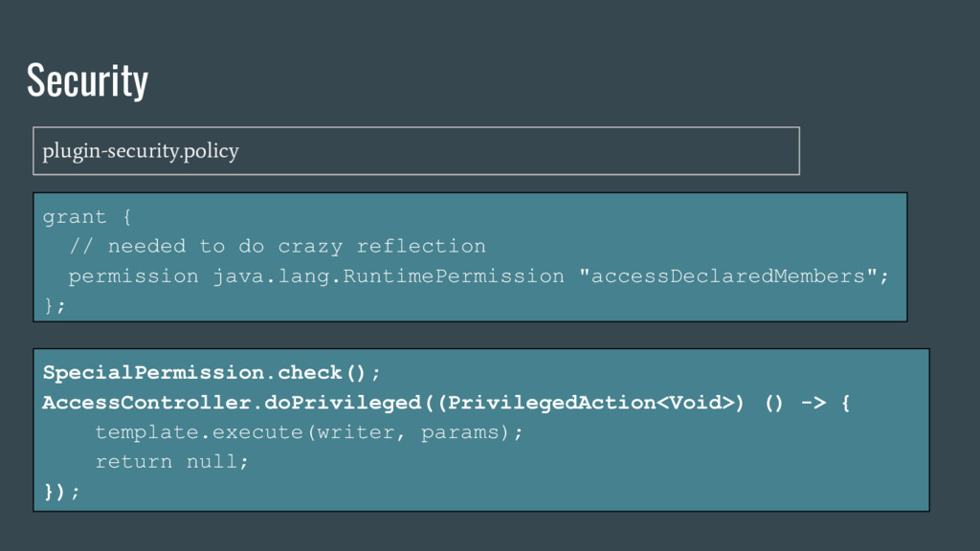Click the word grant in policy code

pos(75,217)
